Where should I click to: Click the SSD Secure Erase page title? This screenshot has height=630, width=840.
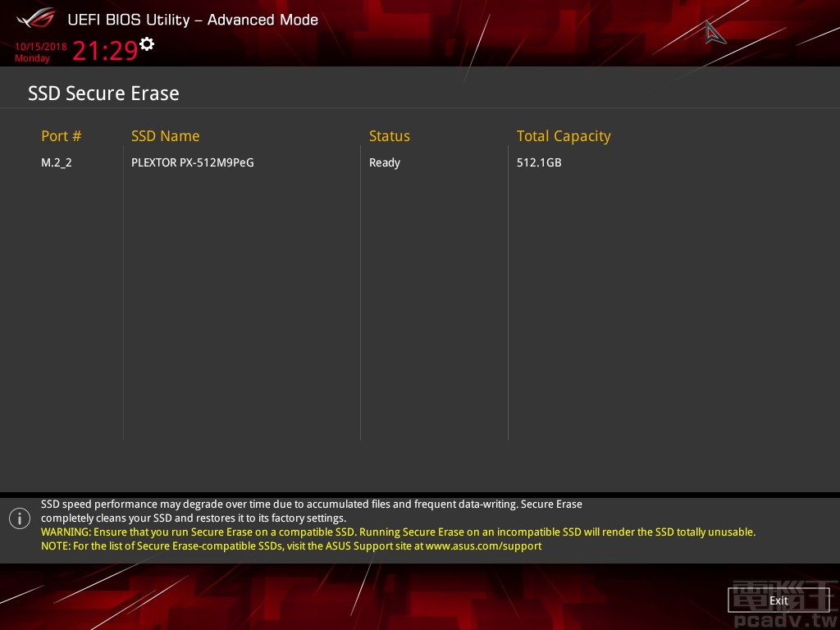[x=103, y=94]
